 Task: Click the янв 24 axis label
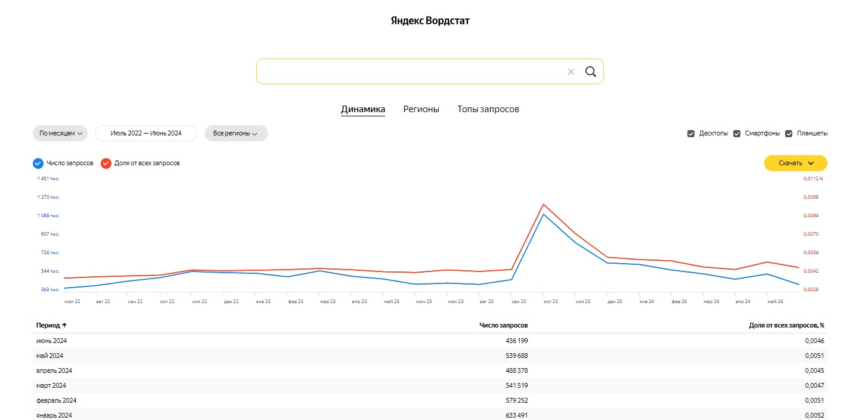[647, 302]
